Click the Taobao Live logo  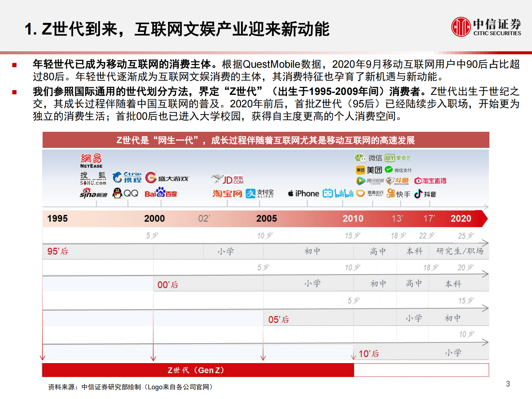pos(430,181)
